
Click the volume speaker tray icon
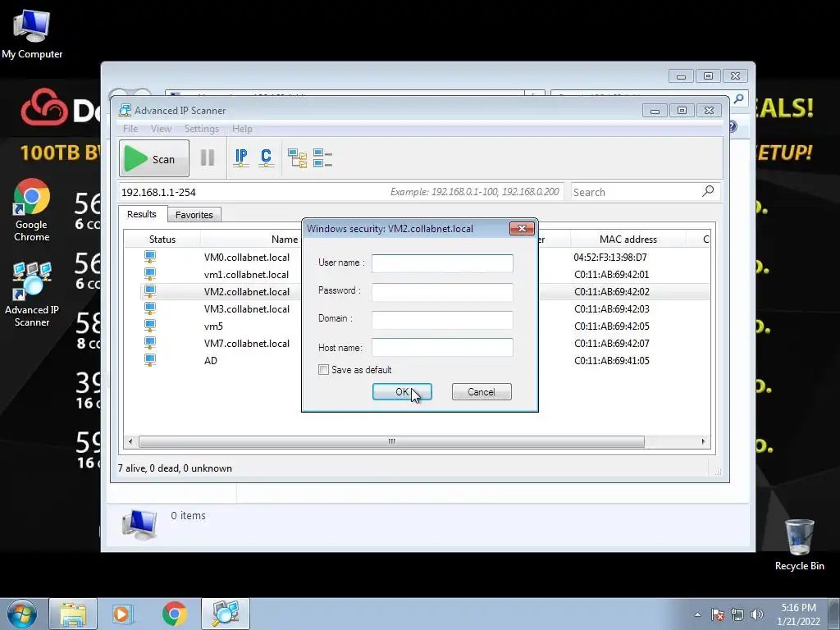pyautogui.click(x=756, y=614)
